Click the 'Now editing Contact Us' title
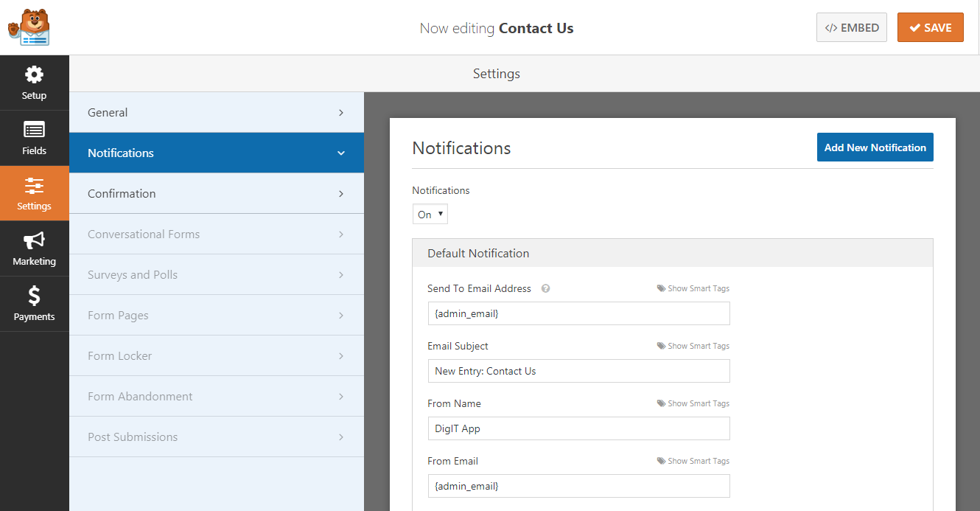980x511 pixels. tap(497, 28)
